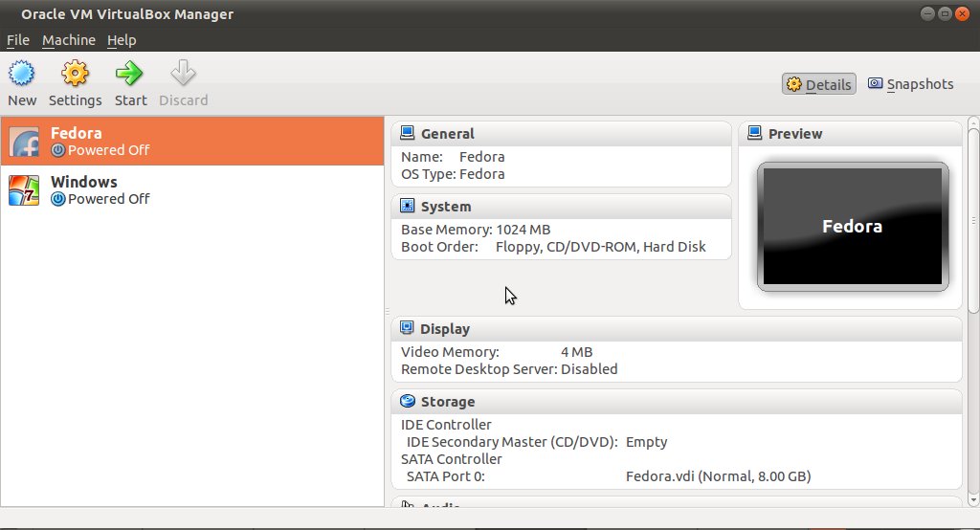The width and height of the screenshot is (980, 530).
Task: Click the boot order 'Floppy, CD/DVD-ROM, Hard Disk'
Action: (601, 247)
